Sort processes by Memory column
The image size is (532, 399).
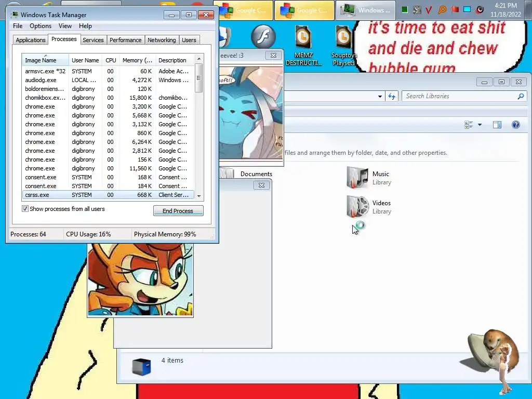coord(137,60)
